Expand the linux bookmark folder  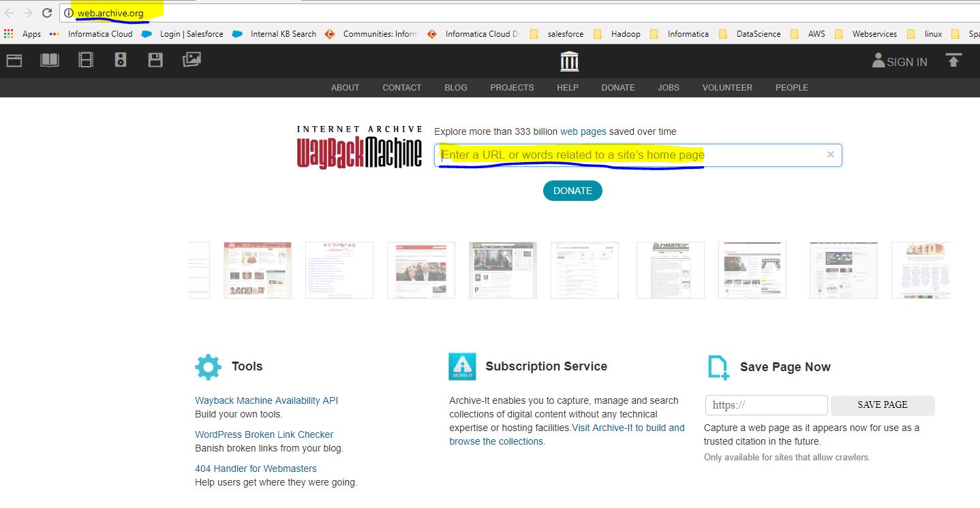pos(924,33)
